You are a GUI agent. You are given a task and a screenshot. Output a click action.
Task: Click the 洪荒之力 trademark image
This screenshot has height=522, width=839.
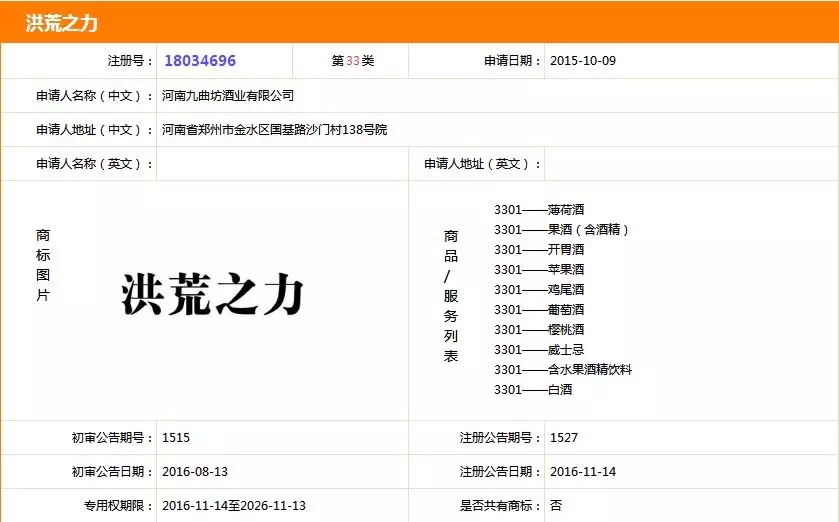[212, 297]
